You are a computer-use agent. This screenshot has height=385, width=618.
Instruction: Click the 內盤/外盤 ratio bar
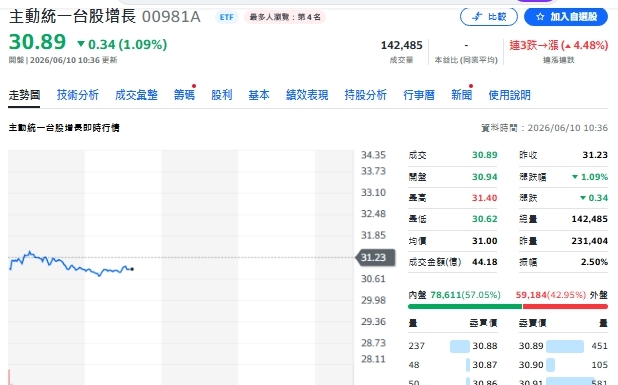[x=508, y=306]
